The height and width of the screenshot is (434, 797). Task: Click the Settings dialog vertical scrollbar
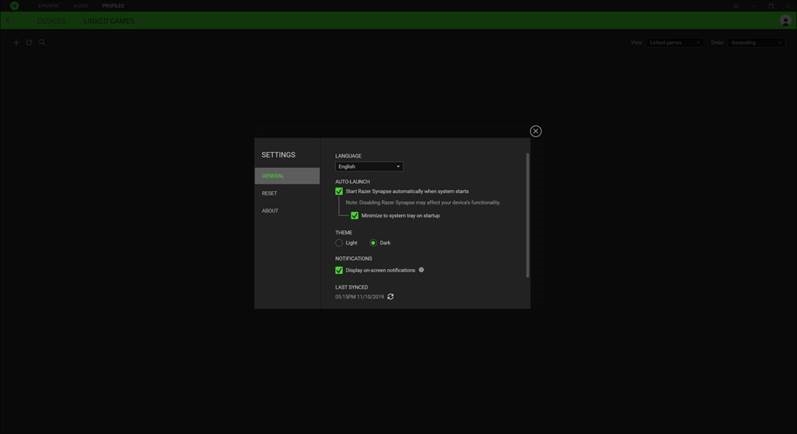(x=528, y=215)
